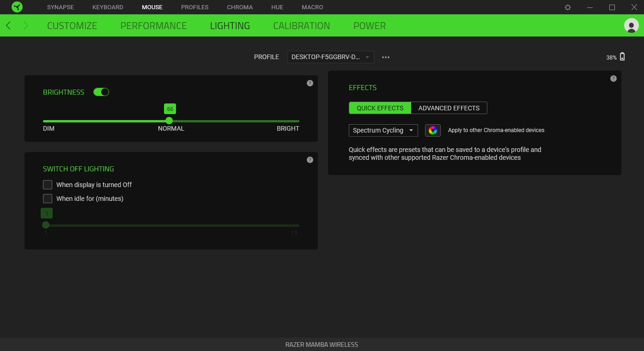Enable 'When idle for (minutes)' checkbox
Viewport: 644px width, 351px height.
[48, 199]
